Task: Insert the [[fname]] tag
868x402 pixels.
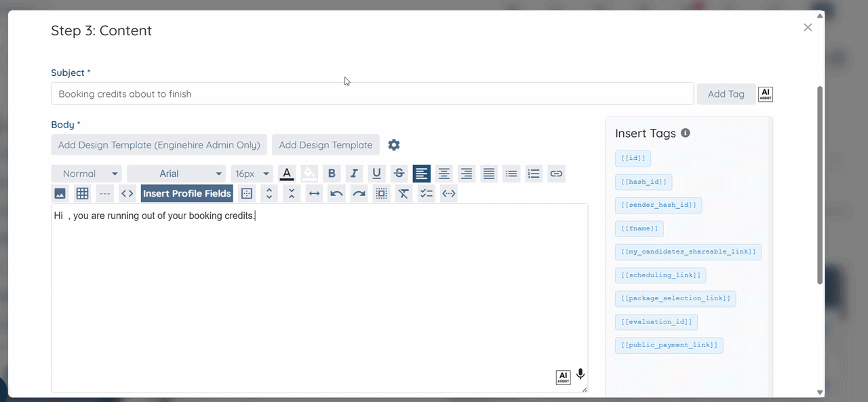Action: coord(639,228)
